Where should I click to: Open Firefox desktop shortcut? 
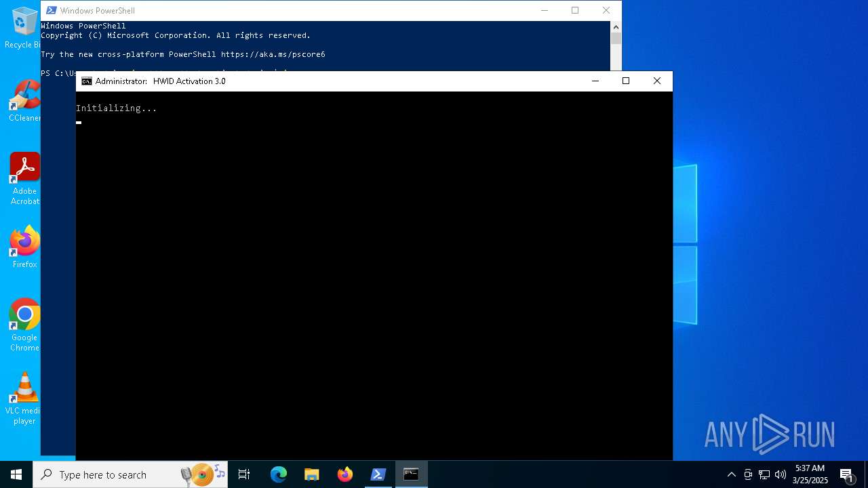[x=24, y=247]
